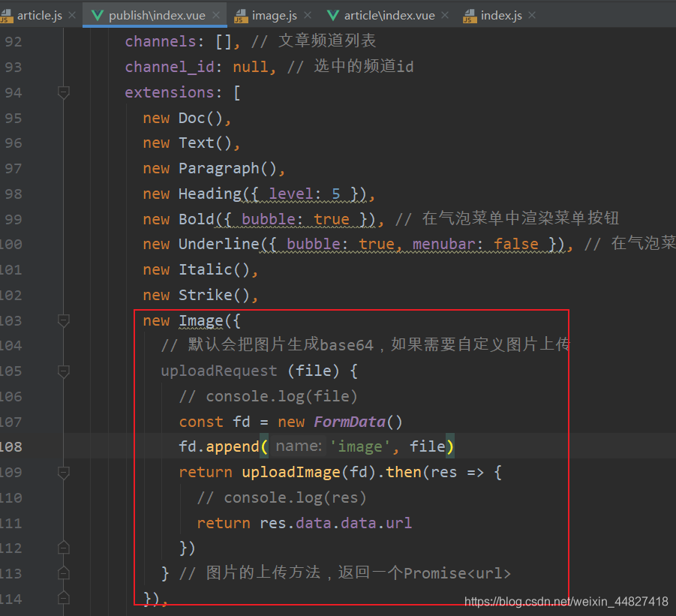Switch to the article\index.vue tab
Screen dimensions: 676x616
pyautogui.click(x=389, y=16)
